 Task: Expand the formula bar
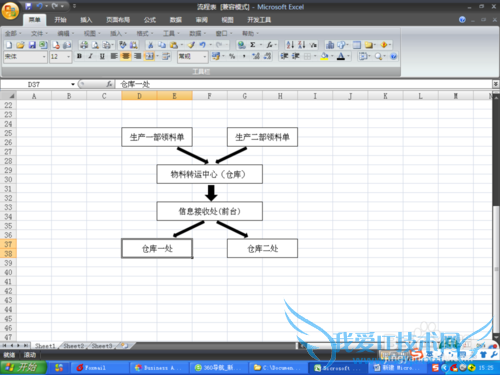(x=496, y=84)
